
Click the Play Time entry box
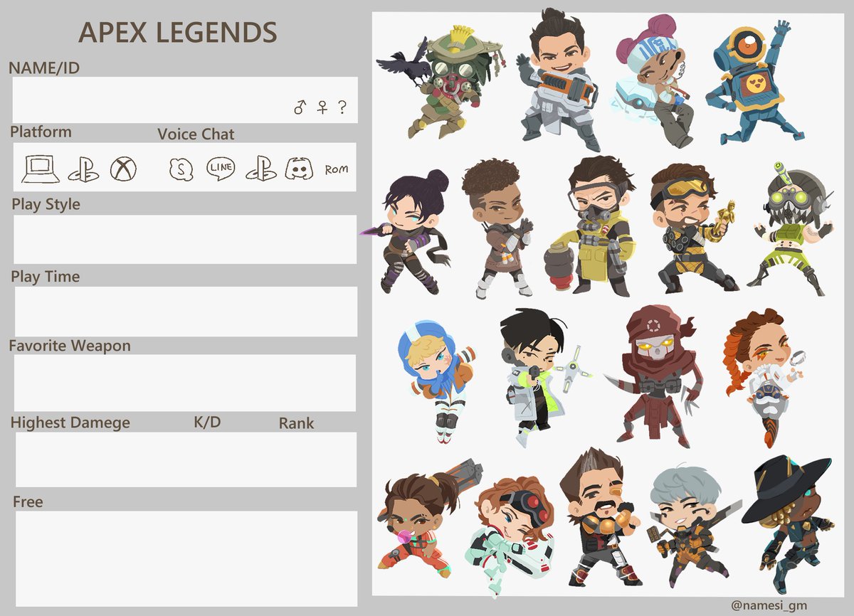point(186,312)
